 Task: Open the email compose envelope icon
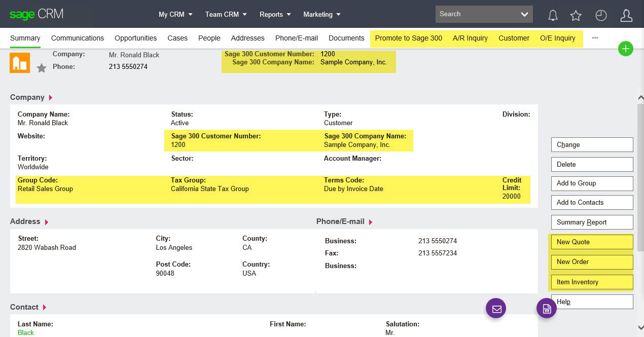pyautogui.click(x=495, y=308)
